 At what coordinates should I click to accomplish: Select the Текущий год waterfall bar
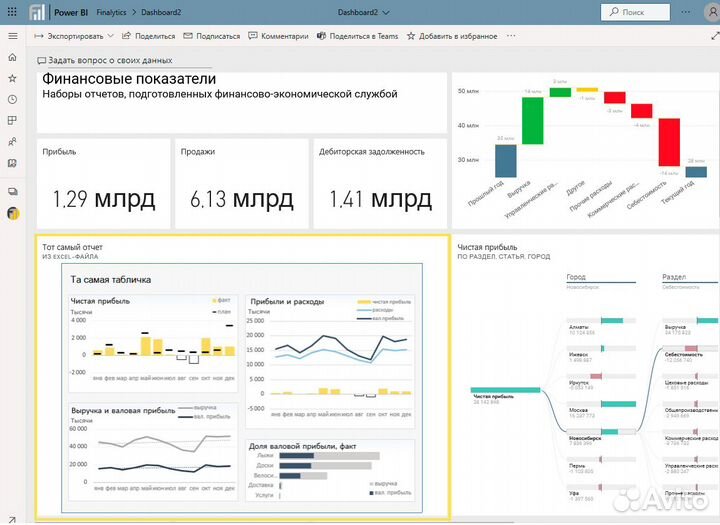point(696,172)
